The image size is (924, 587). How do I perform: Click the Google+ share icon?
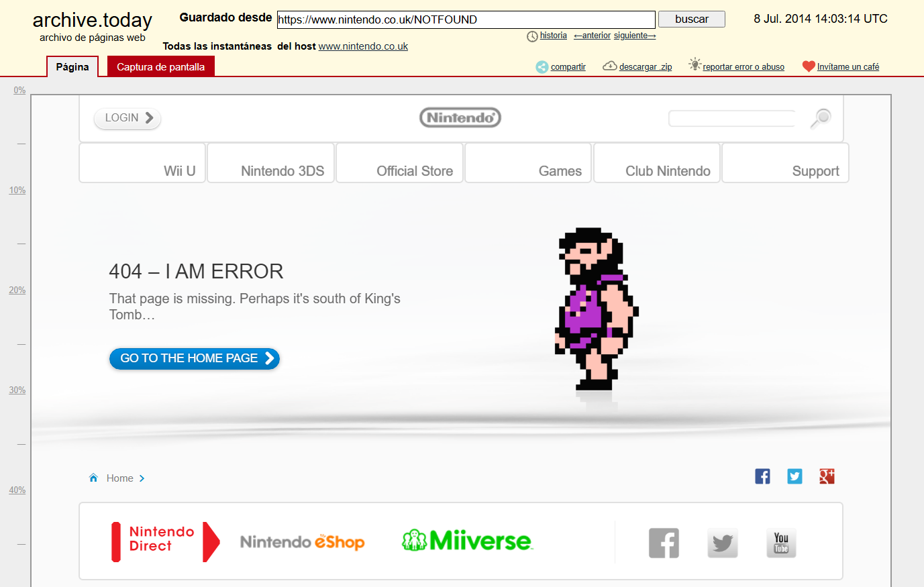point(827,476)
